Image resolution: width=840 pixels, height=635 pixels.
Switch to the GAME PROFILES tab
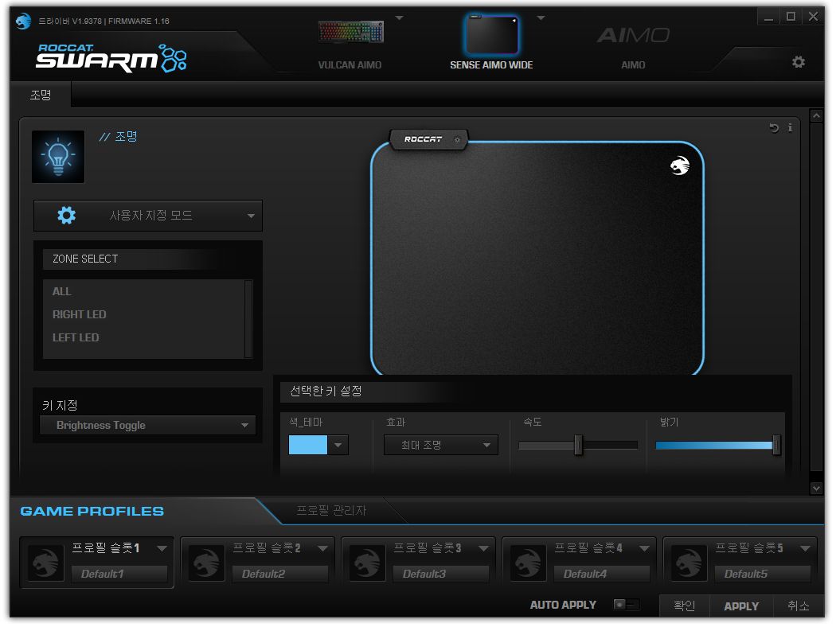point(92,512)
